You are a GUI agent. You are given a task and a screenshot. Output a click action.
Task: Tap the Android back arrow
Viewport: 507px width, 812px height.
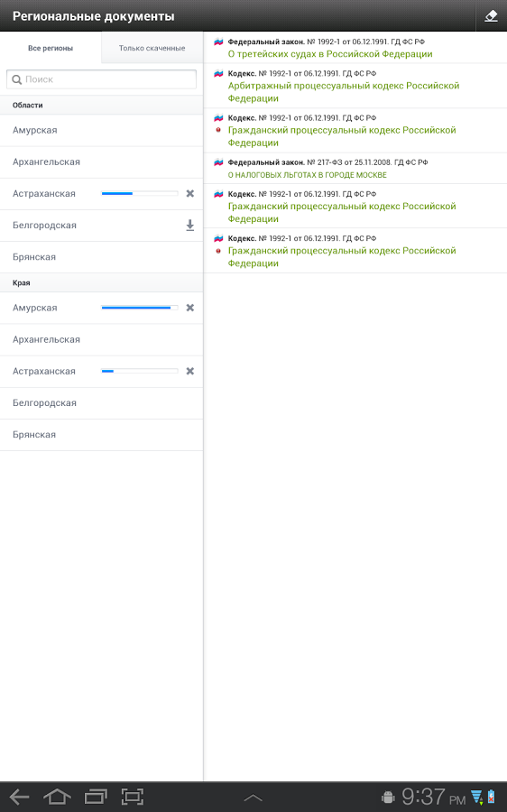tap(20, 797)
